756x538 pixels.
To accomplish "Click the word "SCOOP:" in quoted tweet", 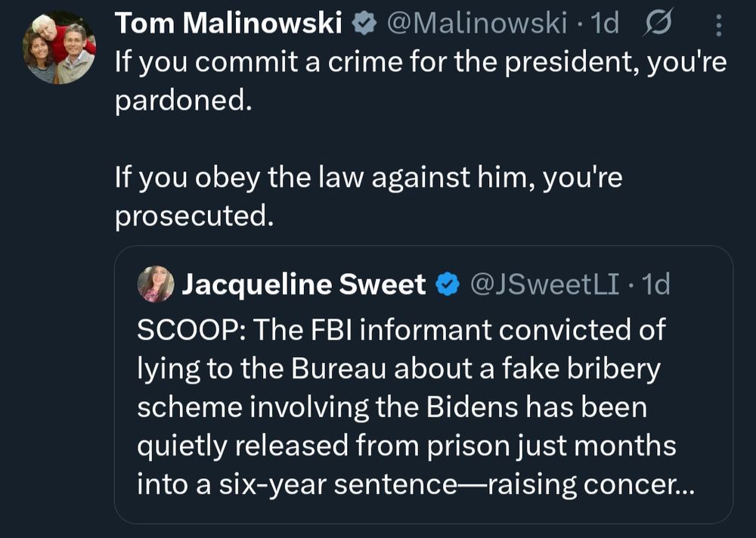I will tap(189, 330).
